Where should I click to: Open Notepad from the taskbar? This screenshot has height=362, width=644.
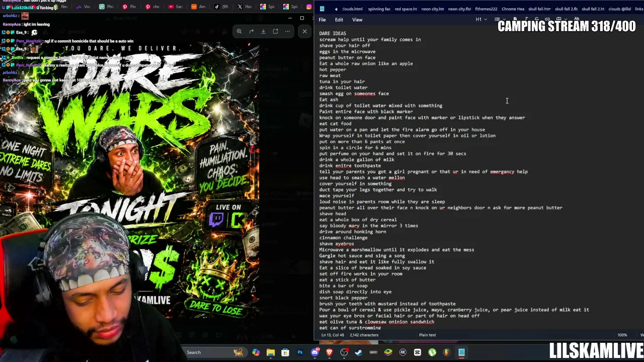pos(461,352)
